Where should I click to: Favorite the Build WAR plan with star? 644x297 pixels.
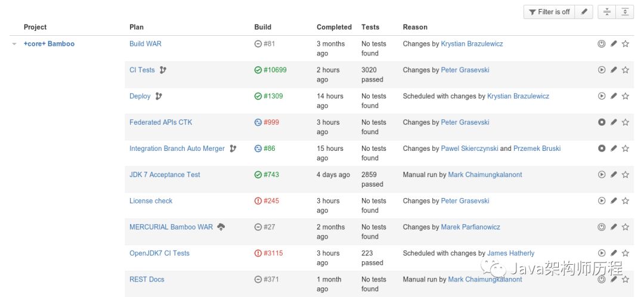click(x=626, y=44)
